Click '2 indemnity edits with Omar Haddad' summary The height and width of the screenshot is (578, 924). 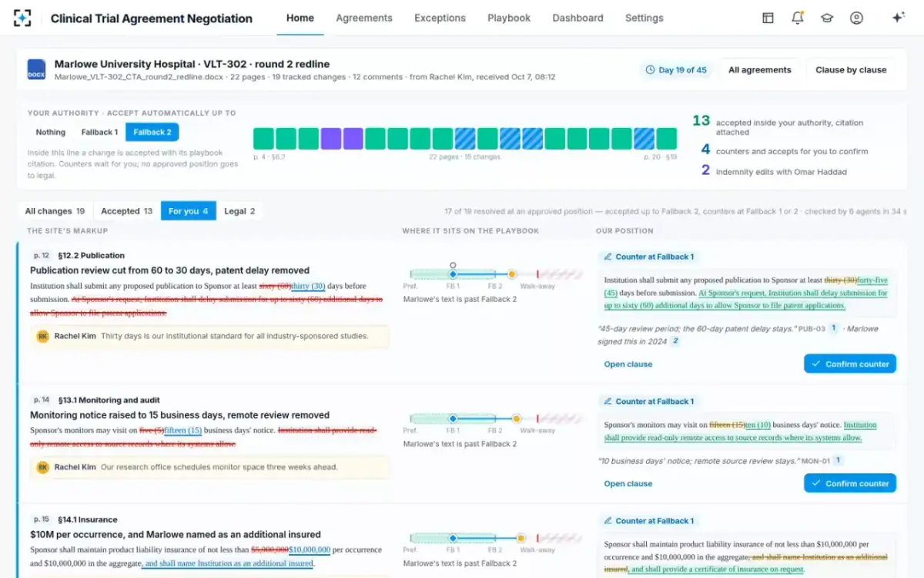773,171
